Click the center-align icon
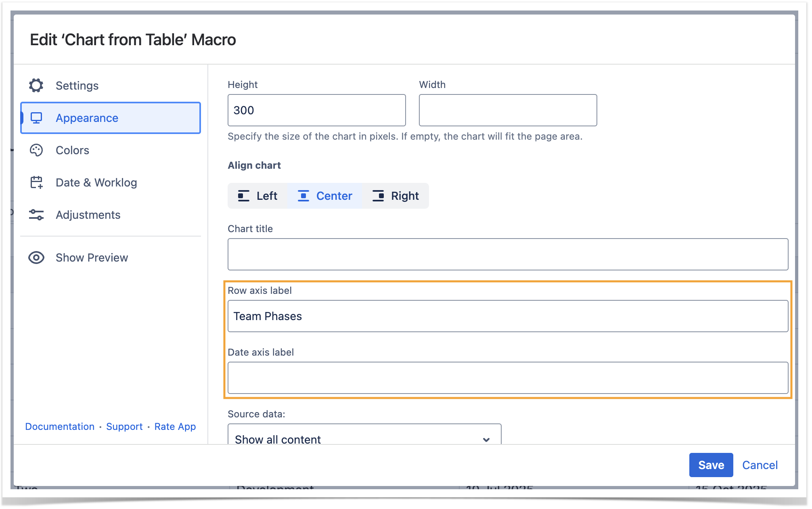 (303, 196)
